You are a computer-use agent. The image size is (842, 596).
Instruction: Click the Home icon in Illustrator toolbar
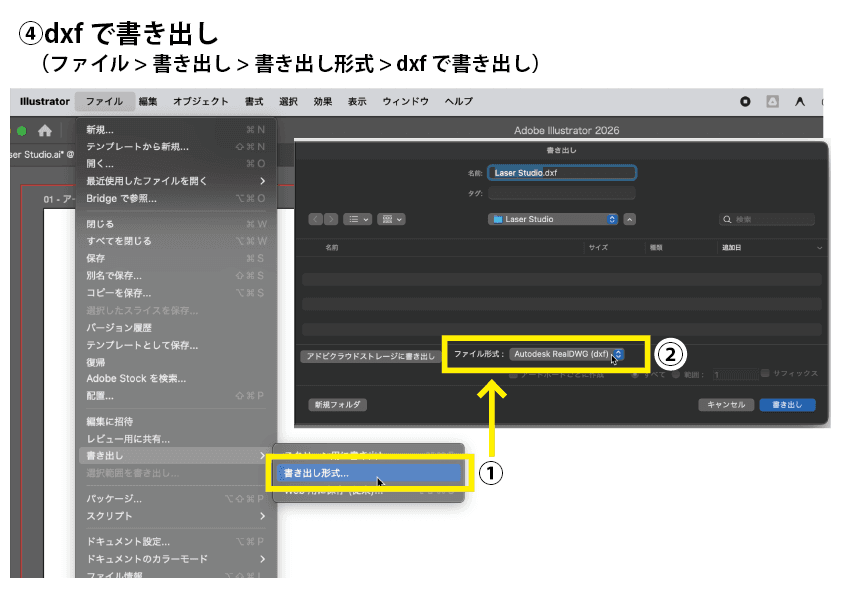(x=45, y=130)
